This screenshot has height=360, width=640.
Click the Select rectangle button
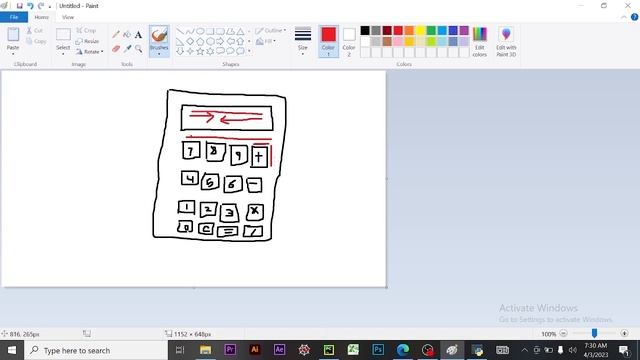[63, 35]
